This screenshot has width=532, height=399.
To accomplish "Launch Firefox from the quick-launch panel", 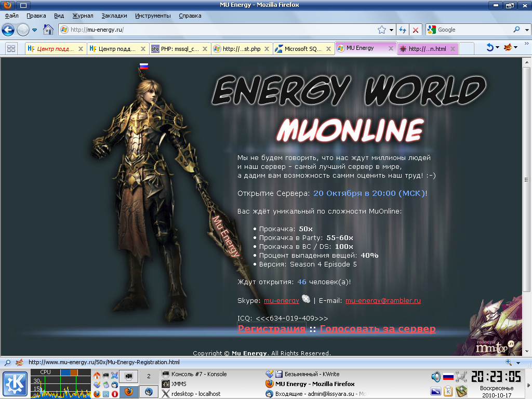I will [97, 394].
